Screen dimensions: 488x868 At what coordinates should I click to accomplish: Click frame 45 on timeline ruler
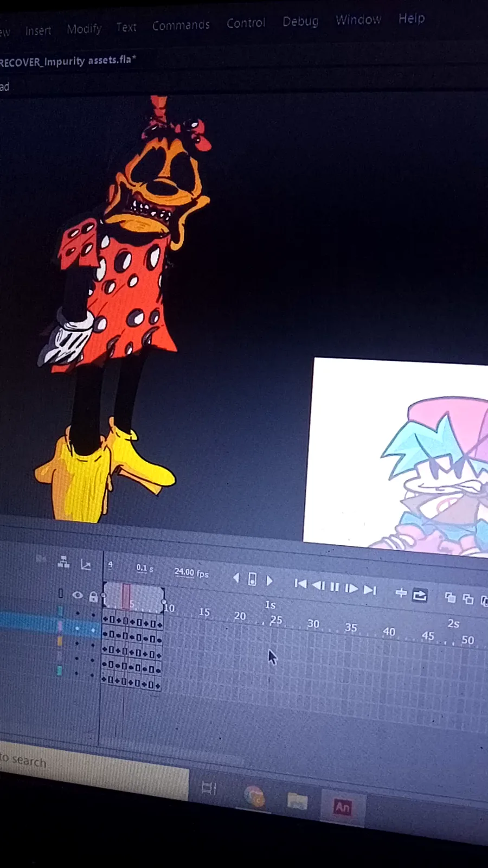pyautogui.click(x=428, y=635)
